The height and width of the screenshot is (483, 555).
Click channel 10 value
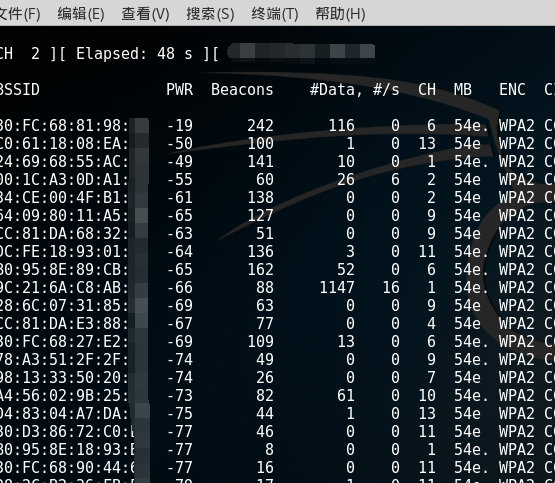[427, 396]
